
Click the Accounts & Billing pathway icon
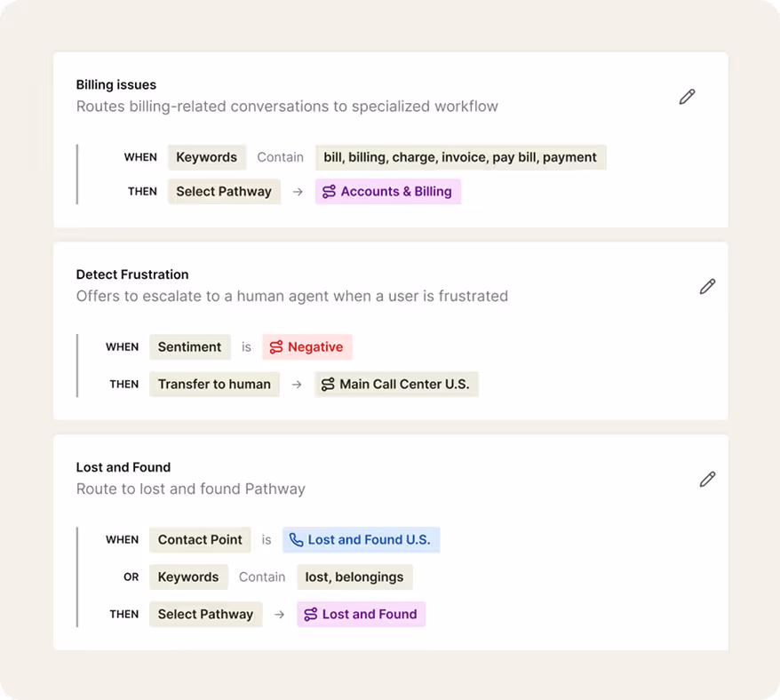[329, 192]
